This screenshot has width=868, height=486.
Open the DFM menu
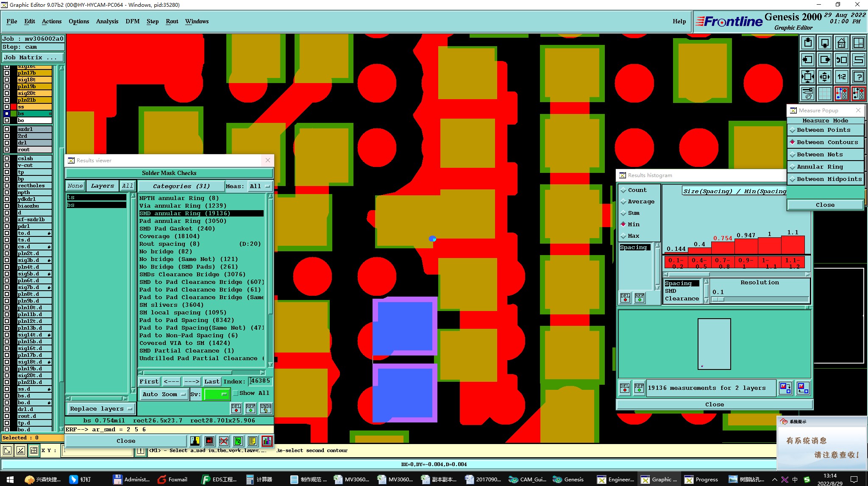[x=132, y=21]
